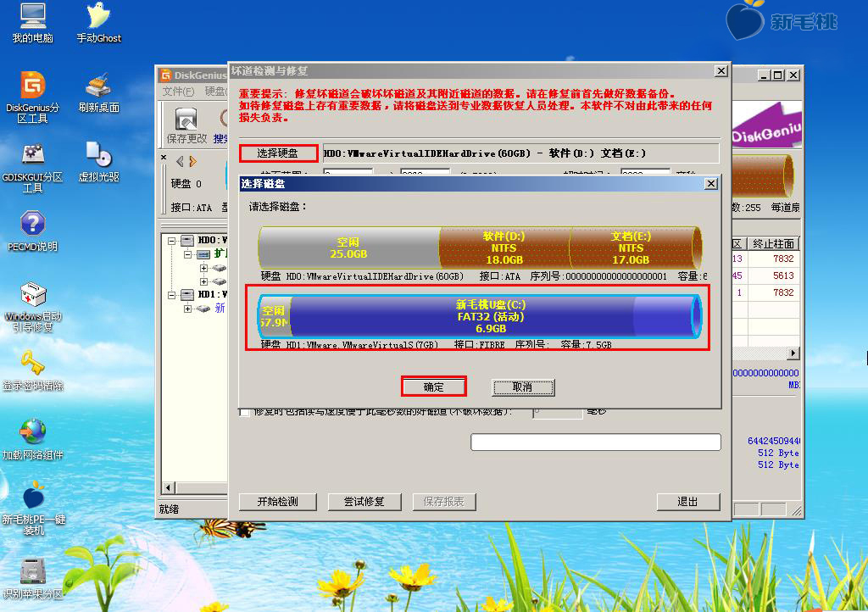Open the PECMD说明 help icon
The height and width of the screenshot is (612, 868).
[33, 231]
